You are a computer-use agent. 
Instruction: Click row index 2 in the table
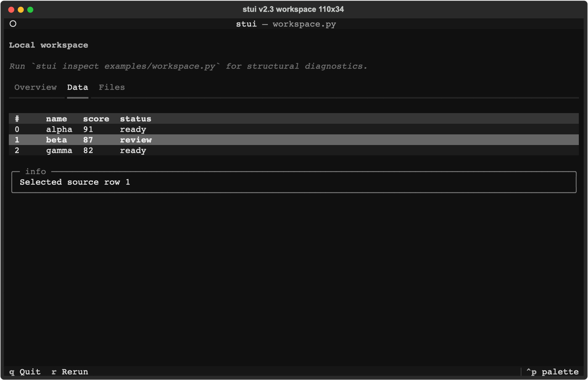pos(17,151)
